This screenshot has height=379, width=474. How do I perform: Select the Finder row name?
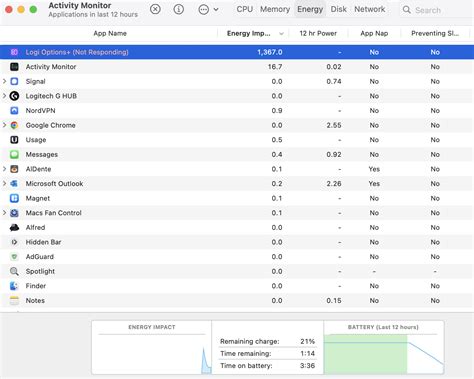[x=36, y=286]
